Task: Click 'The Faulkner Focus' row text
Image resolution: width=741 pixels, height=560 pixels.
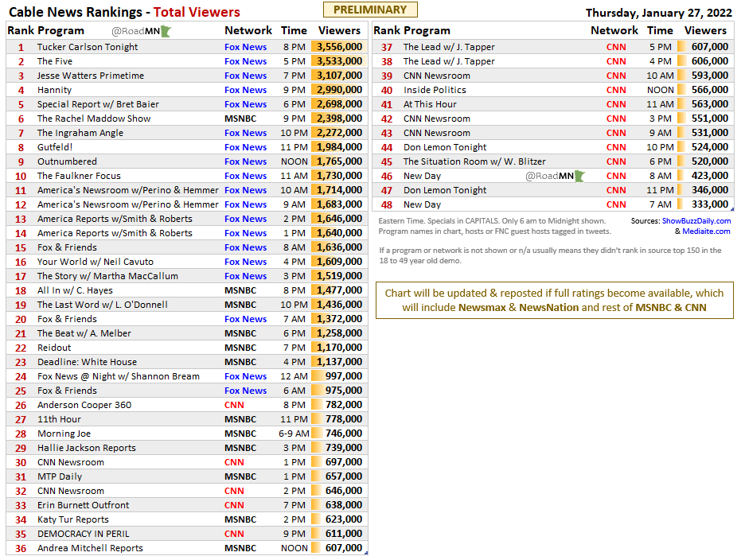Action: tap(79, 176)
